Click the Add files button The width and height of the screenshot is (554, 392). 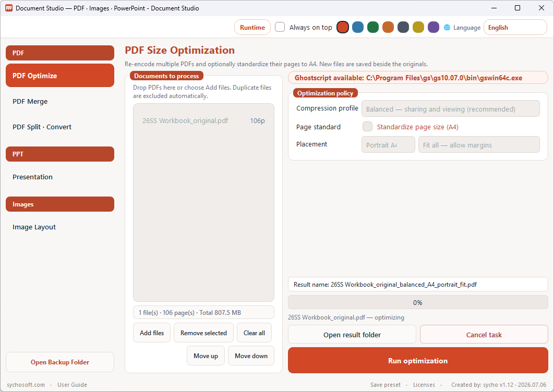pyautogui.click(x=152, y=333)
